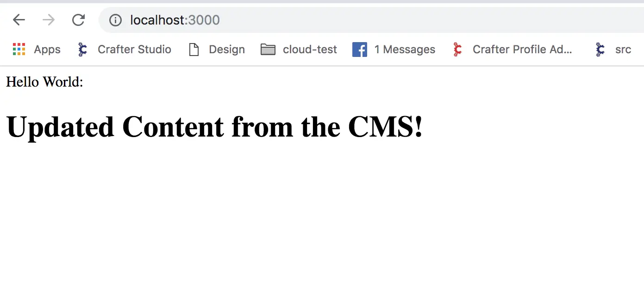This screenshot has width=644, height=306.
Task: Click the browser back arrow
Action: (19, 20)
